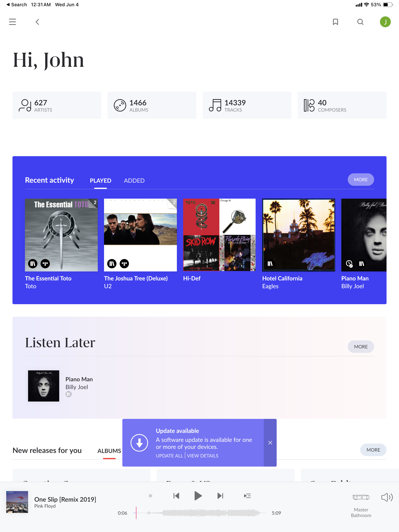Open the search magnifier icon
This screenshot has width=399, height=532.
click(x=360, y=22)
